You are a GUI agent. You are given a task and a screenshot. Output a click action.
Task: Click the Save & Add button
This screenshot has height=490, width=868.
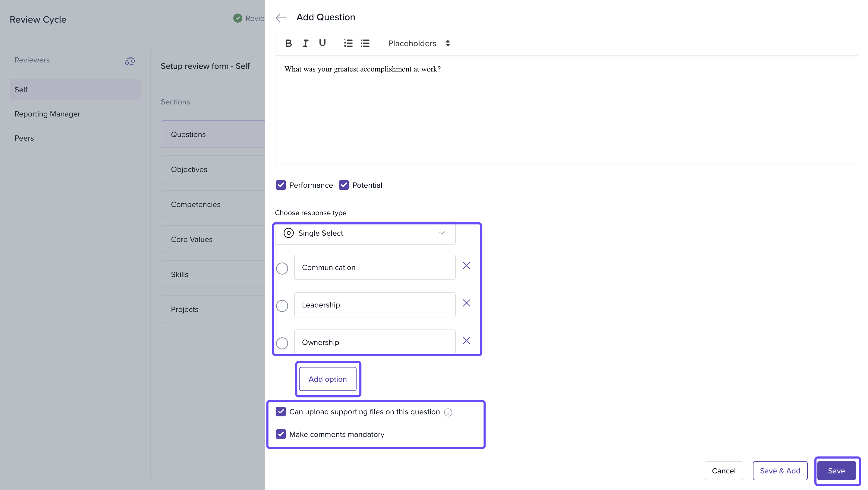[x=780, y=471]
